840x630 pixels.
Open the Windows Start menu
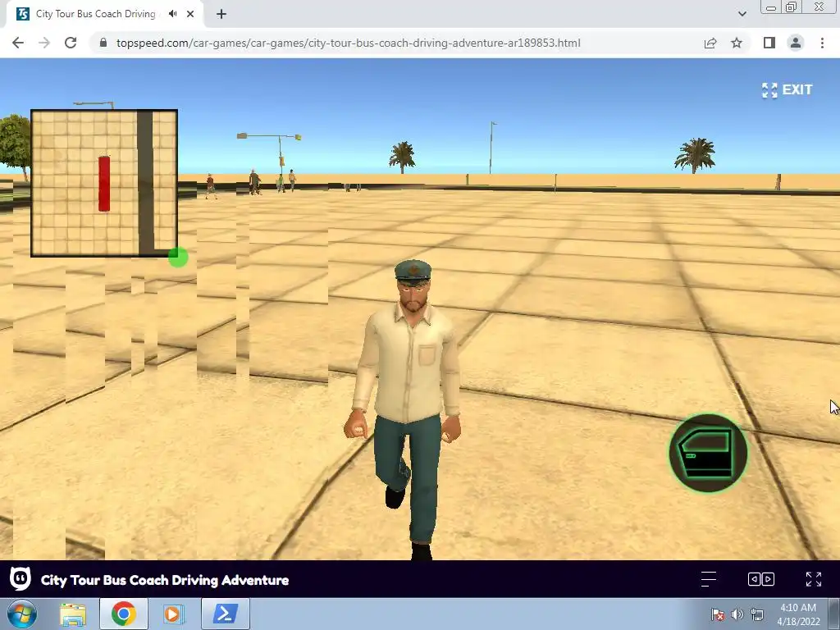[21, 614]
